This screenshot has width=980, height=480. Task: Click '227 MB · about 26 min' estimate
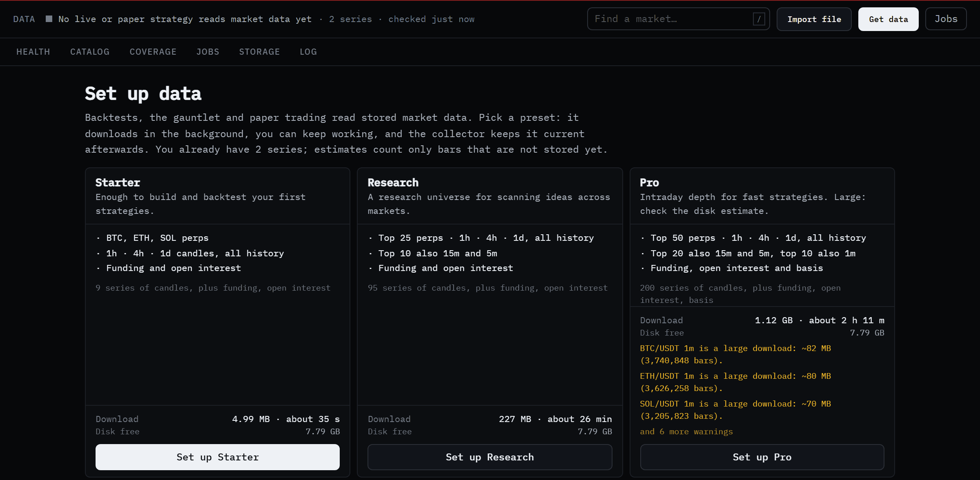pyautogui.click(x=555, y=419)
